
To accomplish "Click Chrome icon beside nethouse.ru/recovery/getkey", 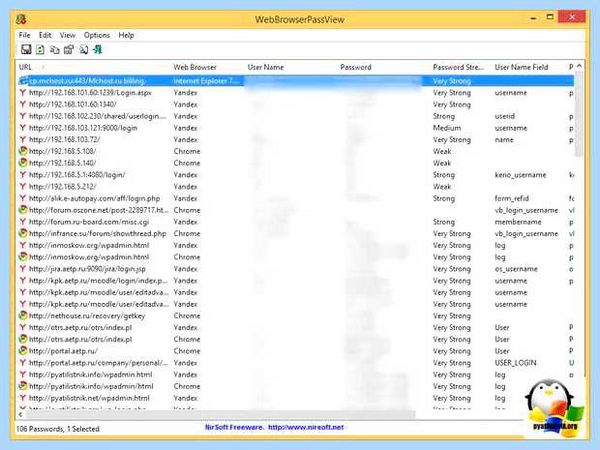I will (23, 316).
